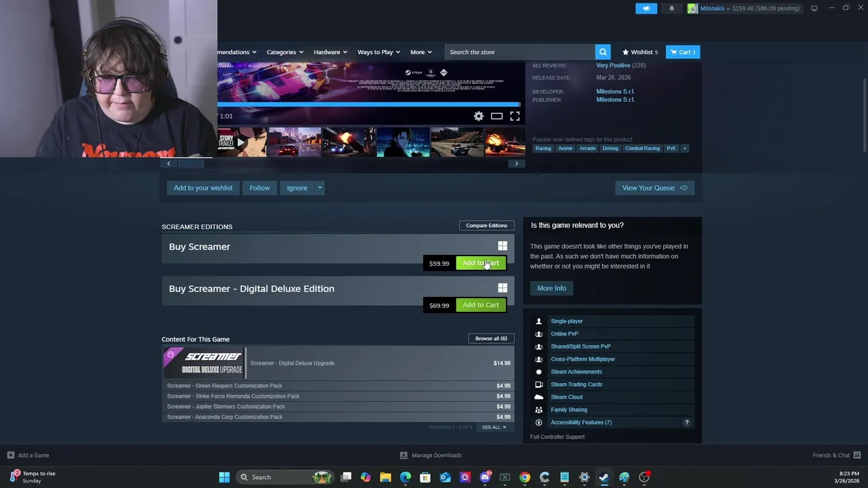The width and height of the screenshot is (868, 488).
Task: Open the Online PvP feature link
Action: tap(564, 333)
